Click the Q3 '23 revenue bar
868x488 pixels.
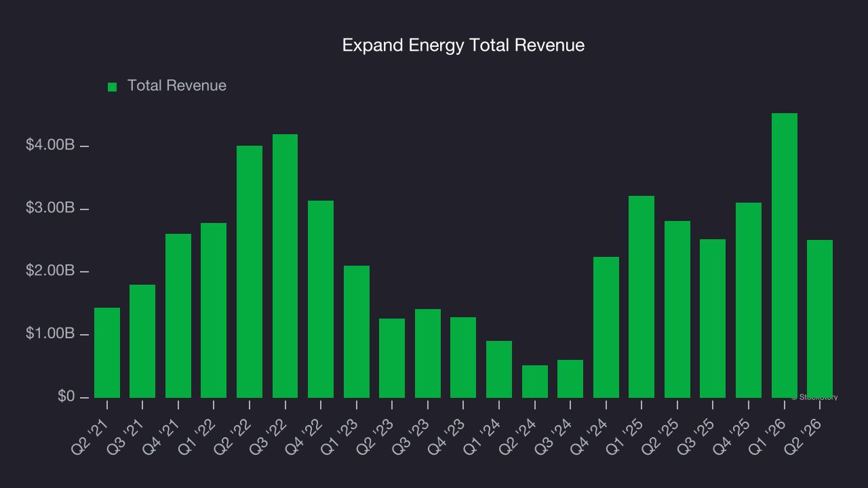click(428, 353)
